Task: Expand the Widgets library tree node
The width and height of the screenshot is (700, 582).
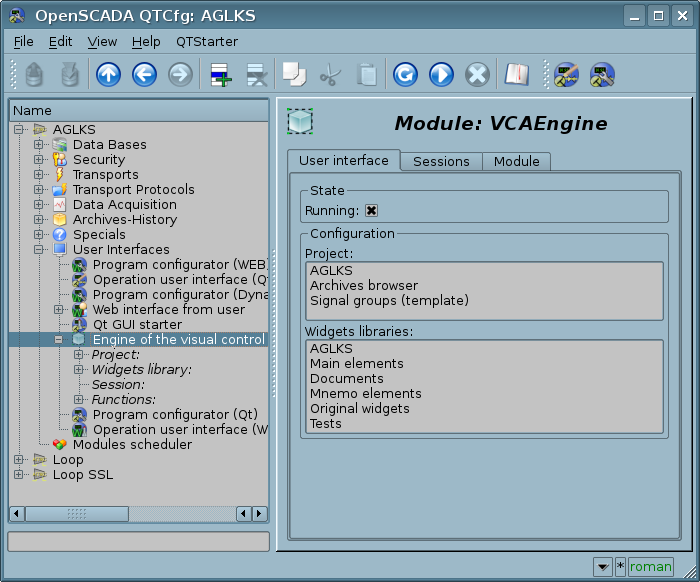Action: click(x=79, y=370)
